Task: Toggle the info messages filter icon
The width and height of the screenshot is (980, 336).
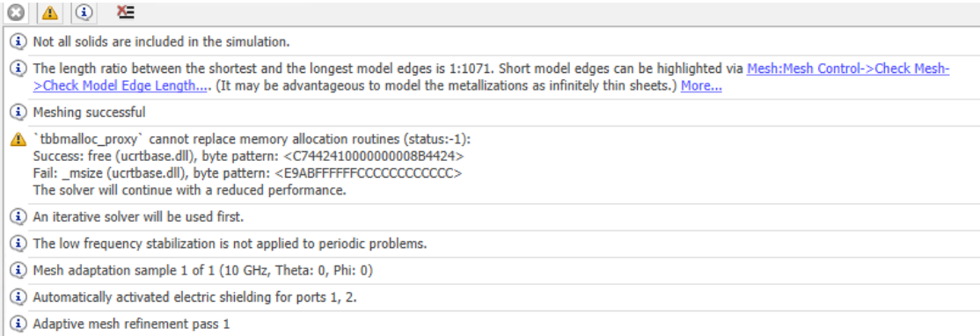Action: 85,12
